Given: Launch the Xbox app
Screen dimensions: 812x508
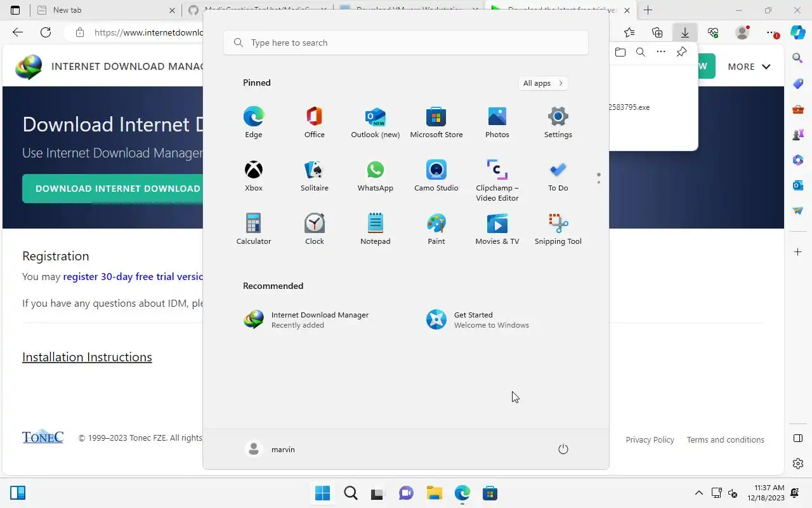Looking at the screenshot, I should [x=254, y=175].
